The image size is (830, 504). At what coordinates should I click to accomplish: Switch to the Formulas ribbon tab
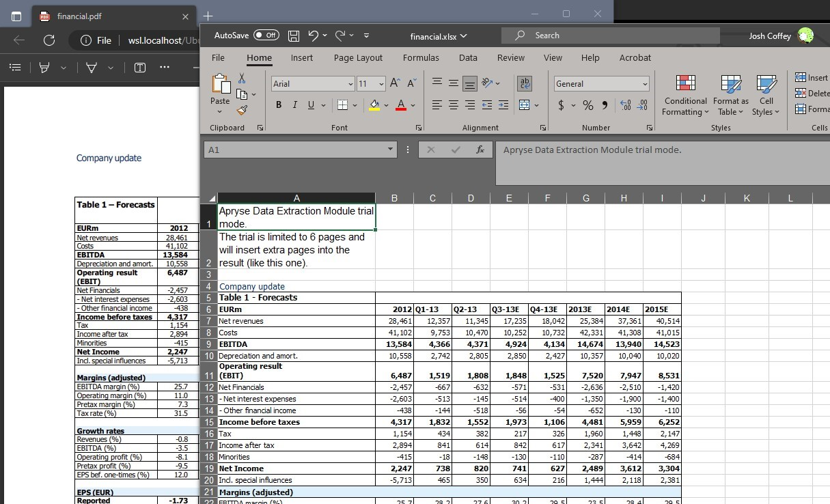tap(421, 58)
